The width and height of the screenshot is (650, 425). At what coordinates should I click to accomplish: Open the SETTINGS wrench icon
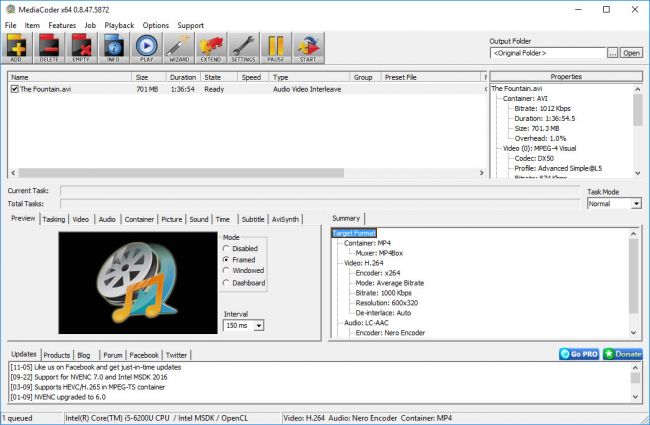click(243, 46)
